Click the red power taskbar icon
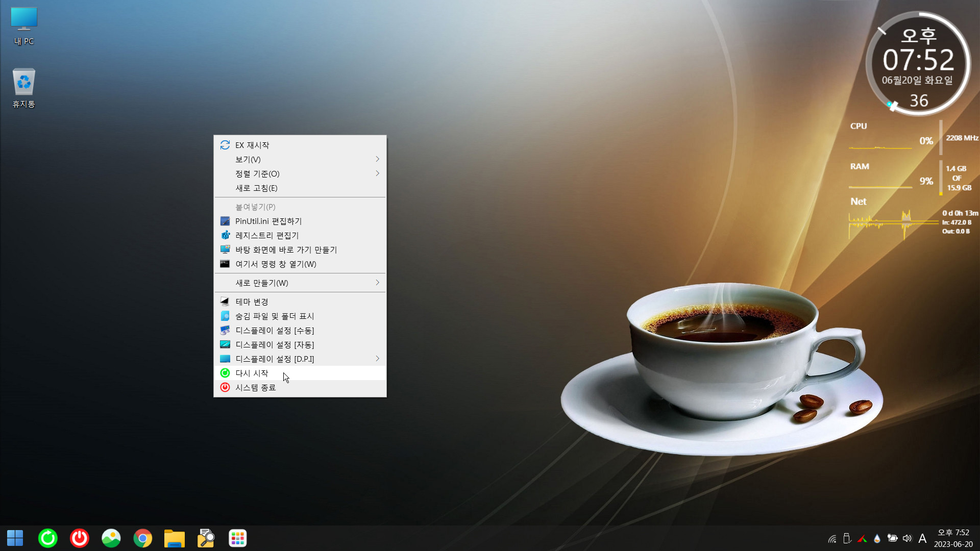This screenshot has width=980, height=551. click(x=80, y=538)
